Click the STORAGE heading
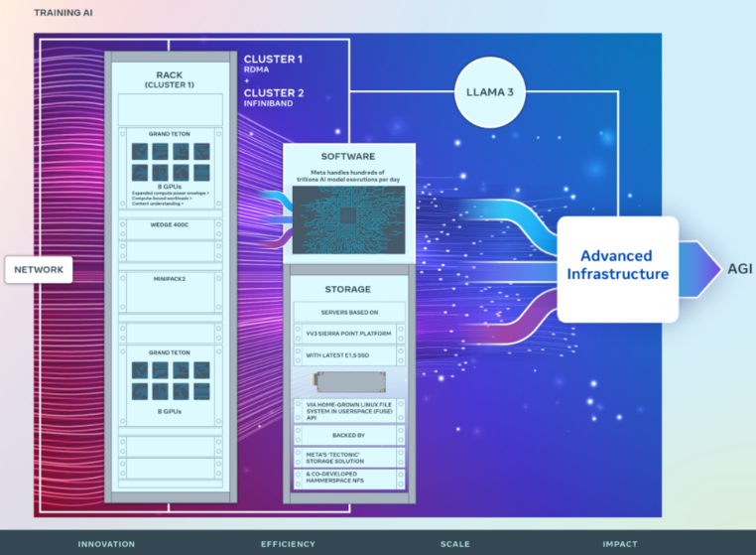 (347, 289)
